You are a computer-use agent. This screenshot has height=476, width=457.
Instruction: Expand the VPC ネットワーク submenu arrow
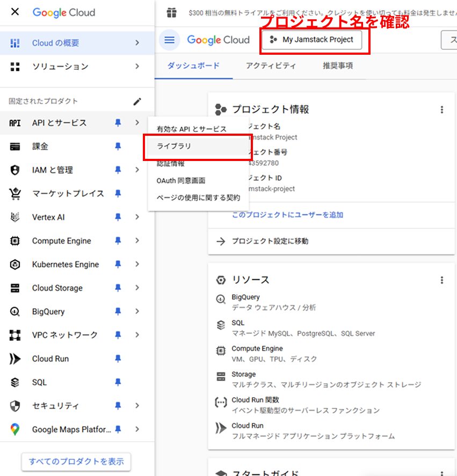tap(137, 335)
